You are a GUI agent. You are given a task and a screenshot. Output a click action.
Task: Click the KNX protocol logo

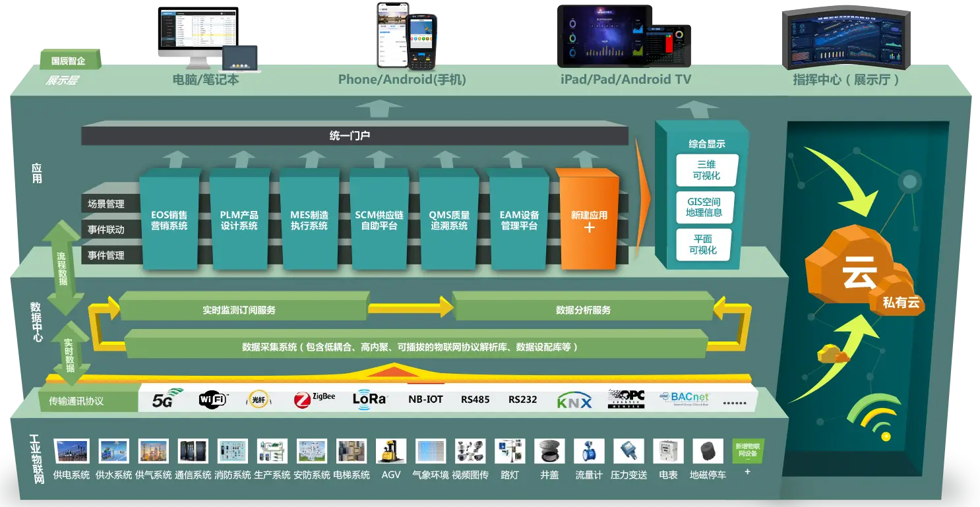574,400
